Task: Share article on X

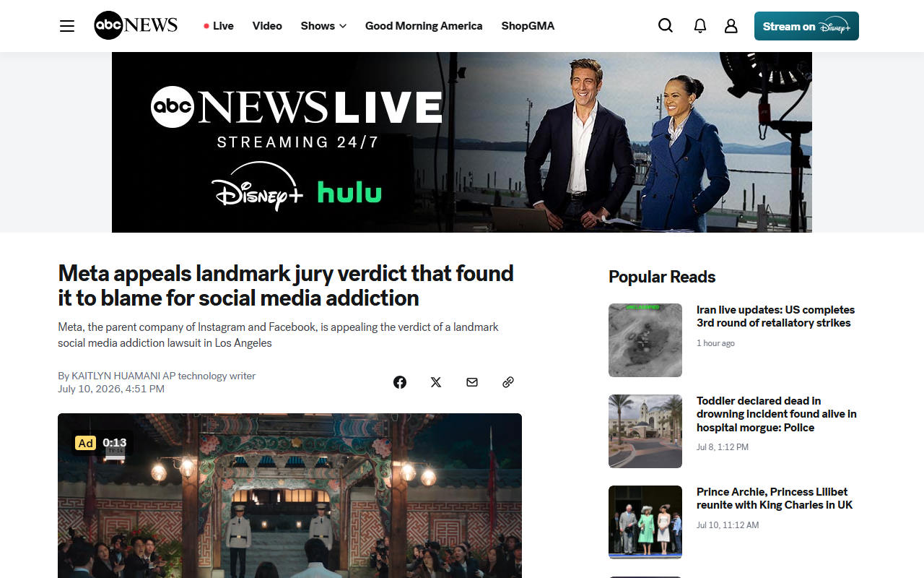Action: tap(436, 382)
